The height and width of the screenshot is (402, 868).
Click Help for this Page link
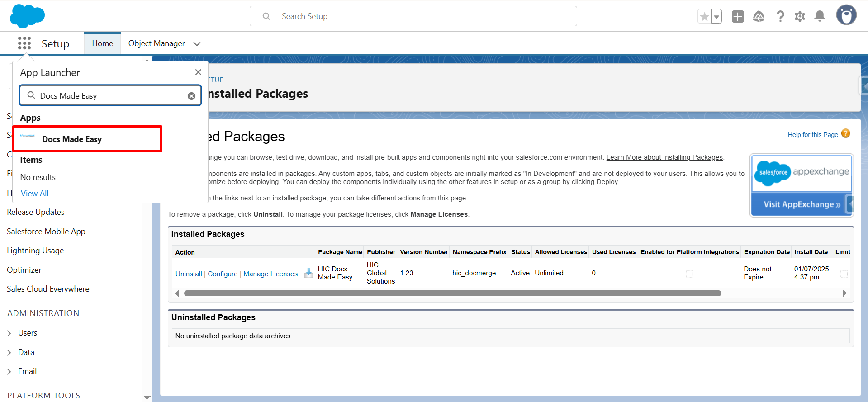tap(812, 135)
